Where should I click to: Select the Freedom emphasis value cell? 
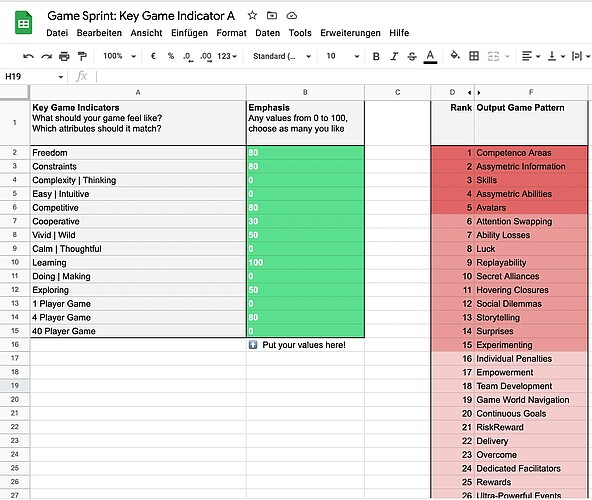(305, 153)
